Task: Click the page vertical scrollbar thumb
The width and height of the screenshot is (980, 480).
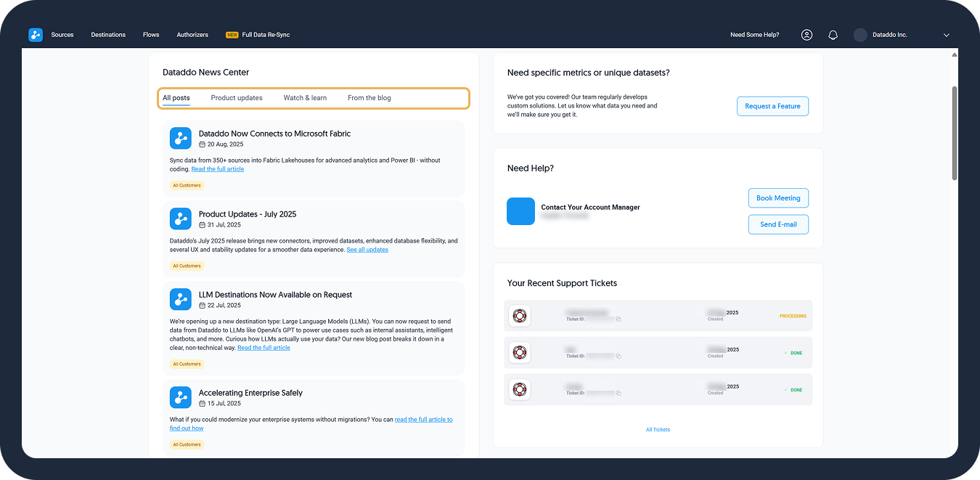Action: tap(955, 134)
